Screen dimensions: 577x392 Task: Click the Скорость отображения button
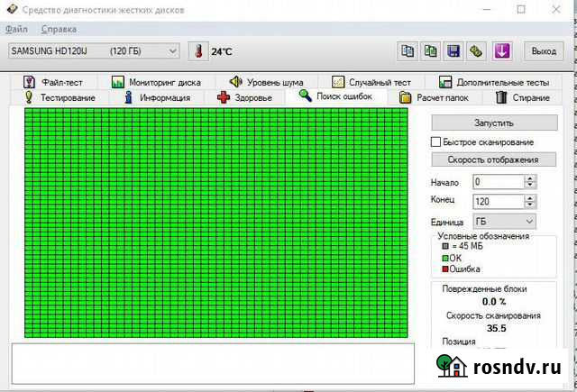pos(493,160)
